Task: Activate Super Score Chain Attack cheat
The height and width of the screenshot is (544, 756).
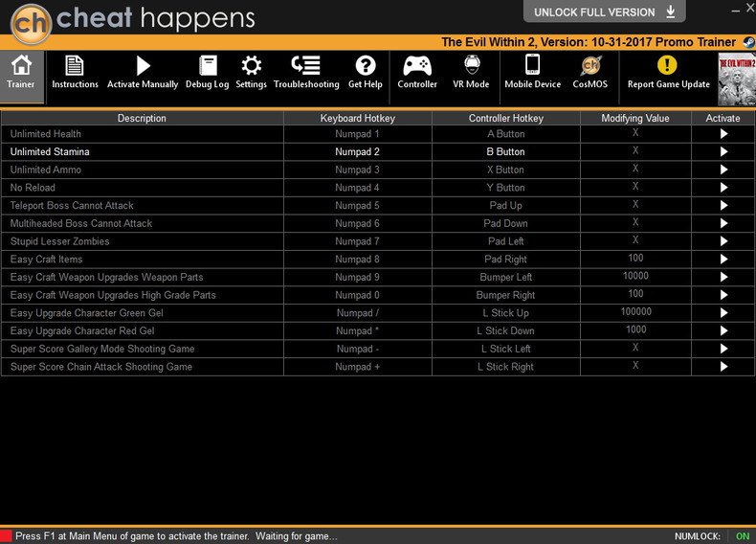Action: point(723,367)
